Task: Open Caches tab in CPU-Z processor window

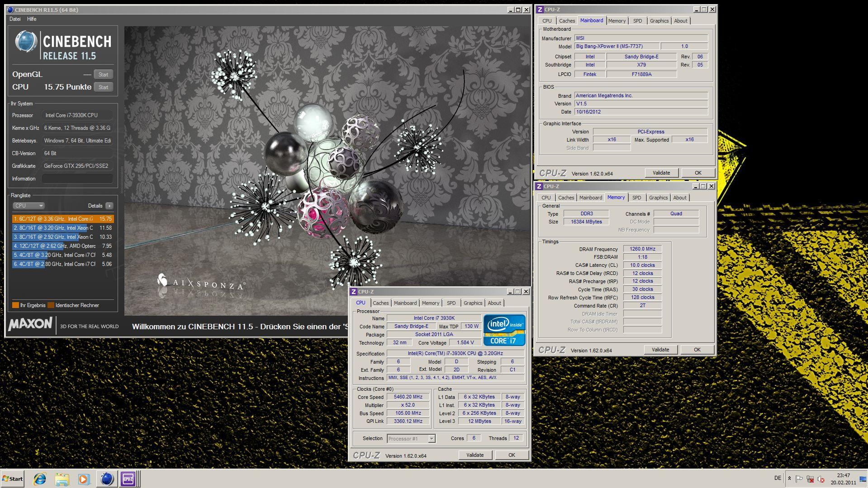Action: click(380, 303)
